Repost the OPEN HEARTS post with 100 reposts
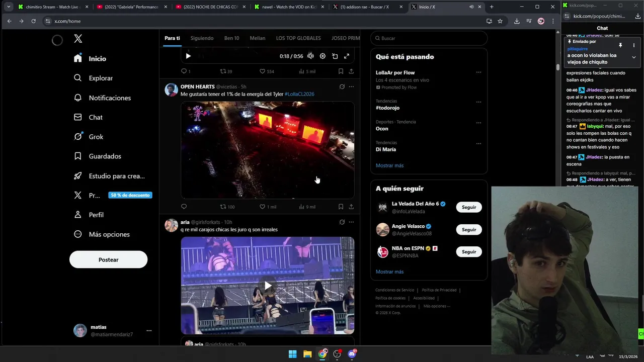Screen dimensions: 644x362 [x=227, y=207]
